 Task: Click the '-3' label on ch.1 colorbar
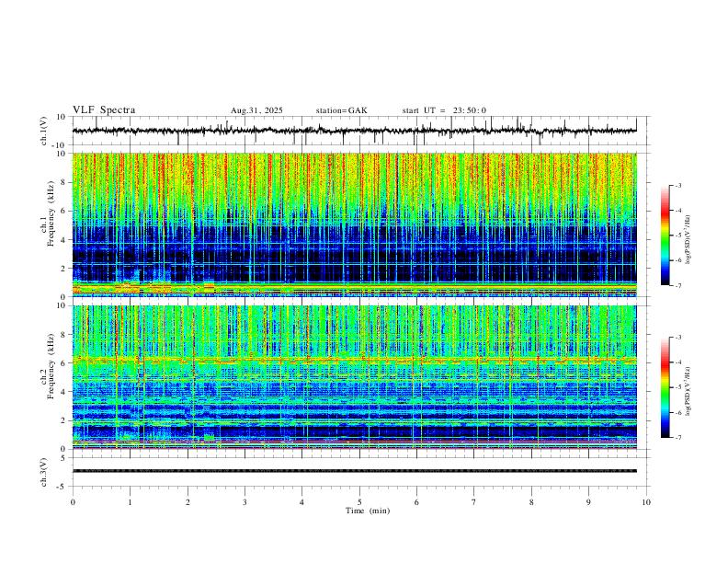tap(678, 185)
